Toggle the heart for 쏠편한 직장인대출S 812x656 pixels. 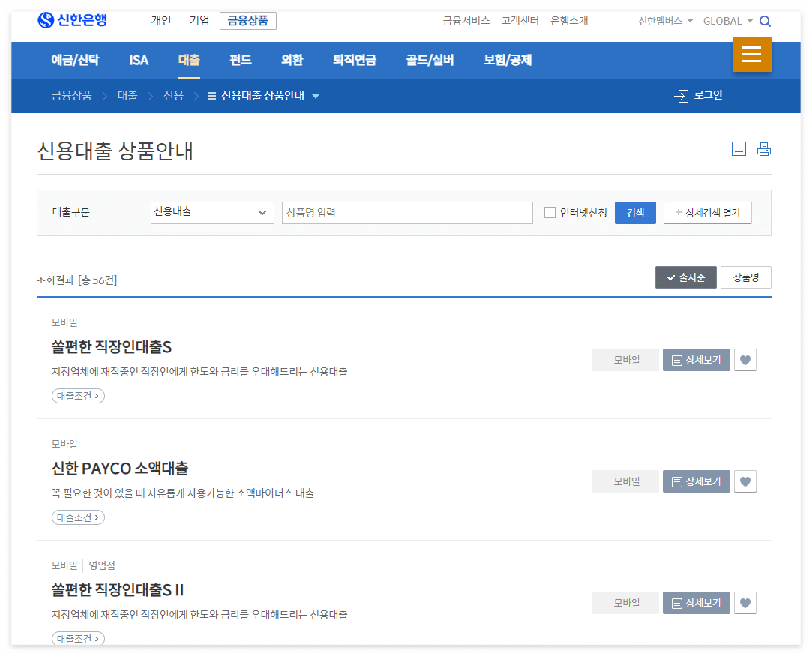tap(745, 360)
